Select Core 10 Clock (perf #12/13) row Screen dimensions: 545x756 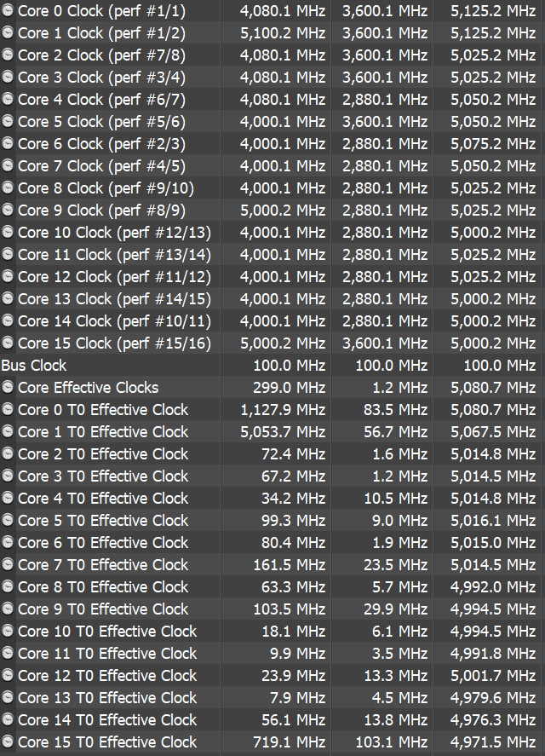pos(272,233)
